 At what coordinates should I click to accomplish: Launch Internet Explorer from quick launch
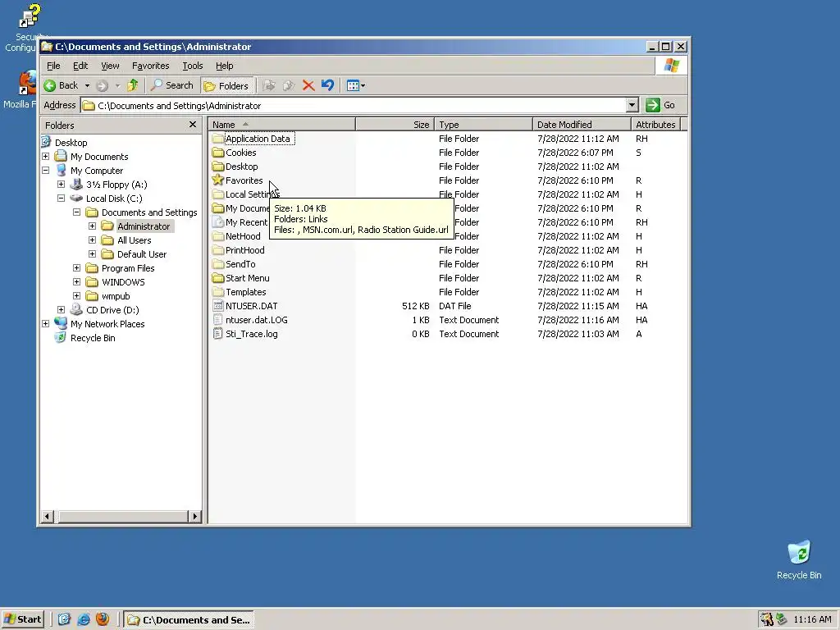coord(84,619)
